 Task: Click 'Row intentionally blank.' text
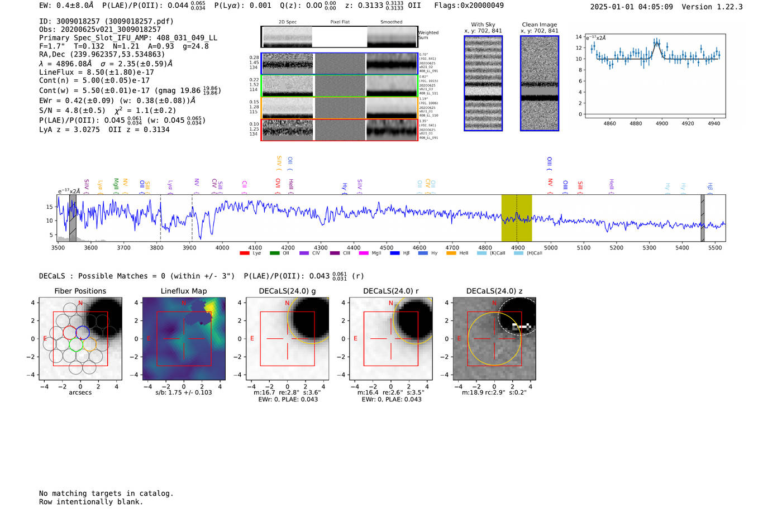pyautogui.click(x=91, y=502)
